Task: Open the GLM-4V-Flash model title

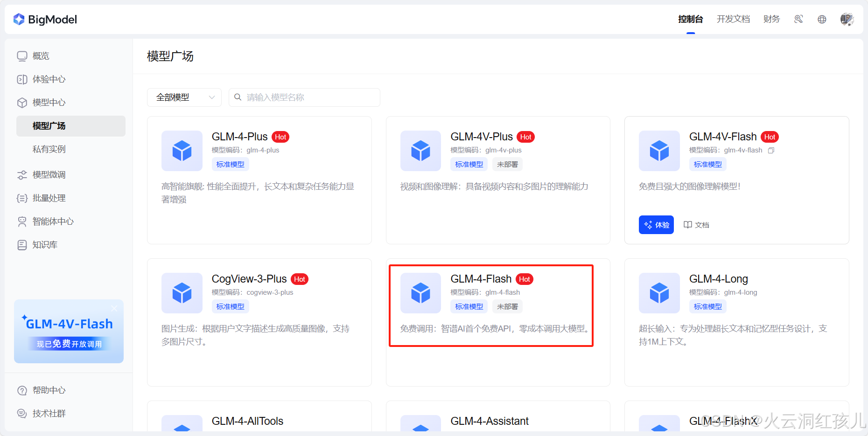Action: tap(723, 137)
